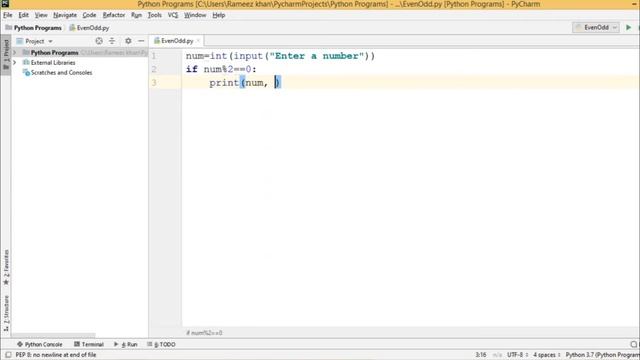Image resolution: width=640 pixels, height=360 pixels.
Task: Open the View menu
Action: coord(41,15)
